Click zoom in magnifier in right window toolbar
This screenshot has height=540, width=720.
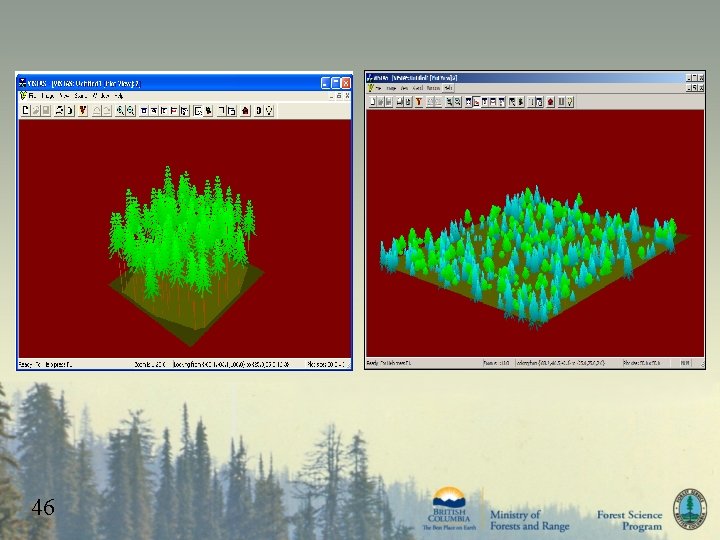(x=449, y=102)
